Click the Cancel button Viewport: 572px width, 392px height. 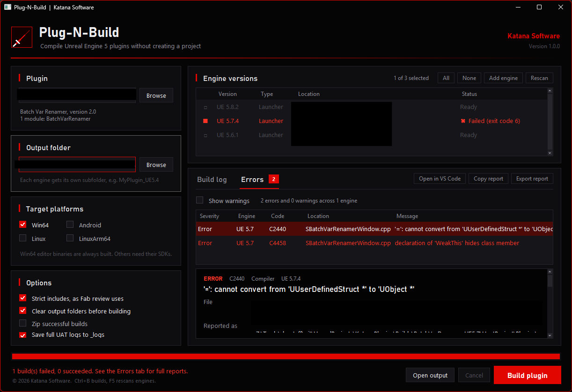[x=474, y=375]
